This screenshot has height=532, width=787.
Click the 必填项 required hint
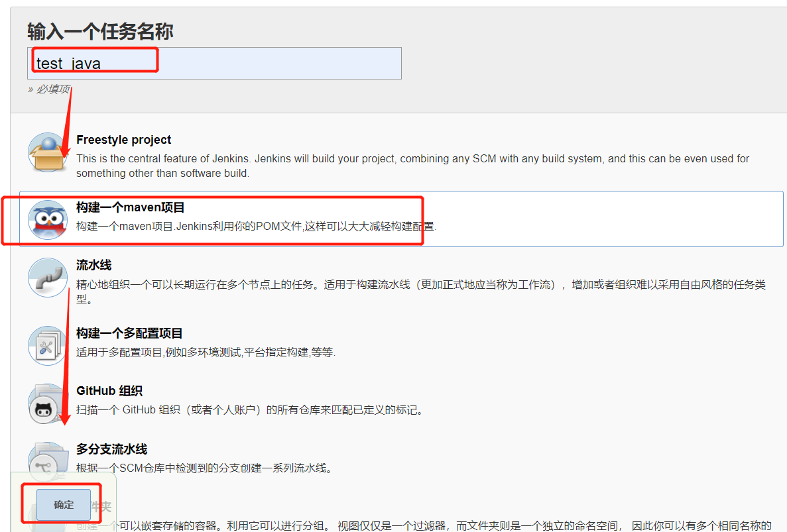click(x=49, y=89)
